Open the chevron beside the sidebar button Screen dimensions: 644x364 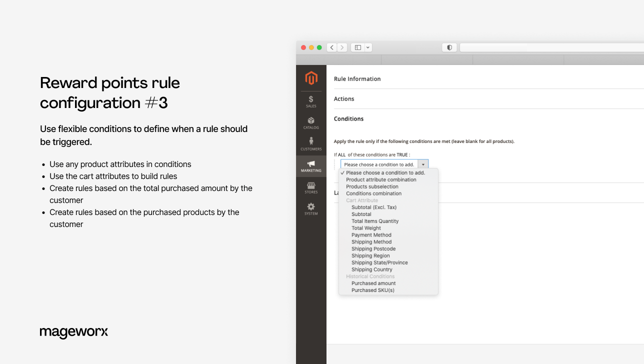(x=367, y=47)
